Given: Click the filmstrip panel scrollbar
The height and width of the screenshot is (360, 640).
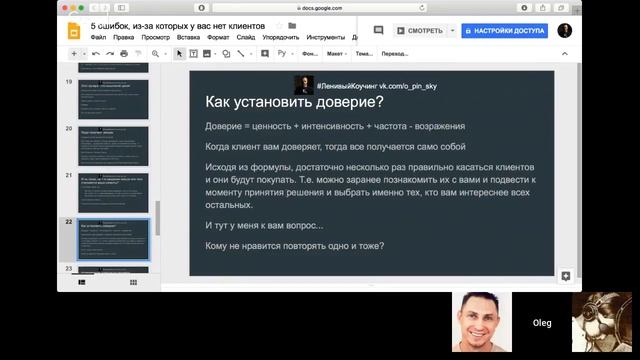Looking at the screenshot, I should point(158,218).
